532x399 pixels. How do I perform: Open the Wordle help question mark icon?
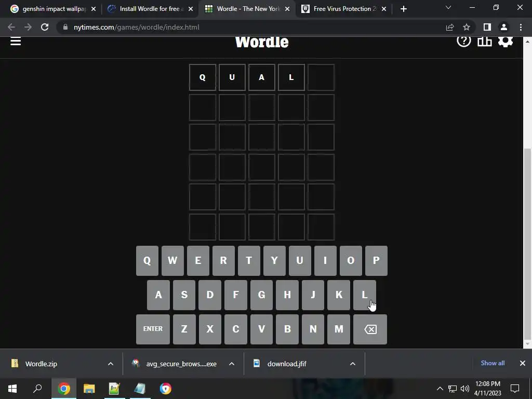(463, 41)
